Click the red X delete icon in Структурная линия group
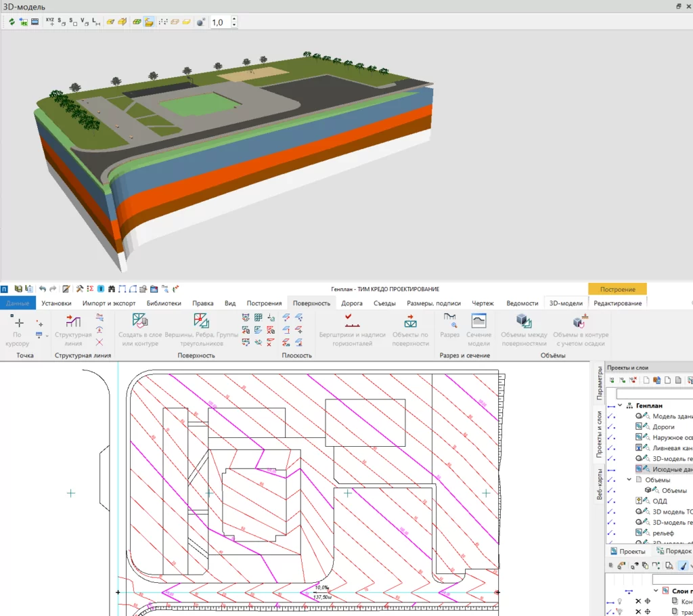 99,342
